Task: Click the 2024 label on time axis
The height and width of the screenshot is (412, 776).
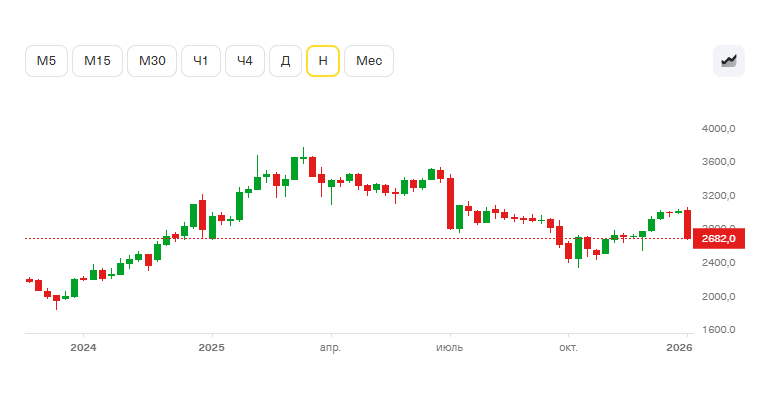Action: (83, 348)
